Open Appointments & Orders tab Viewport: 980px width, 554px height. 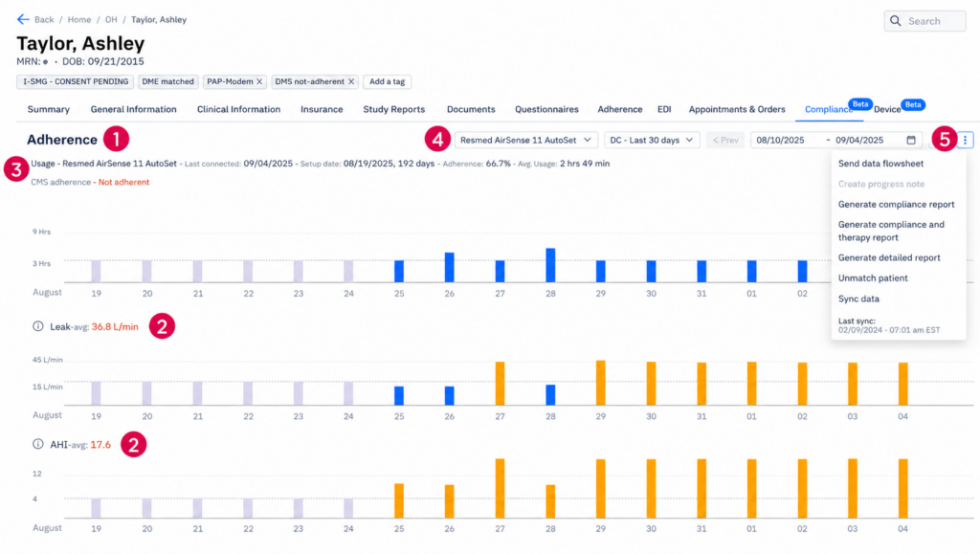(737, 109)
